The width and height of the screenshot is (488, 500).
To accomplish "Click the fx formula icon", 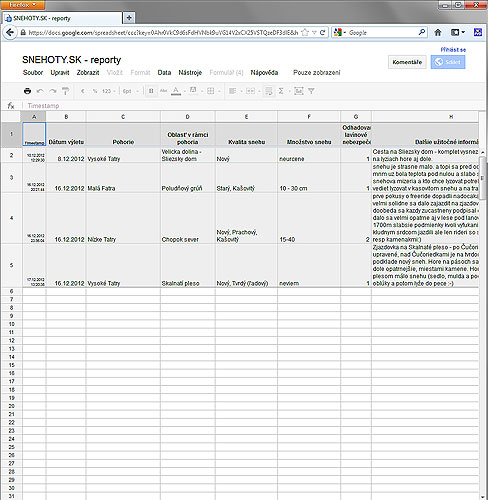I will [x=11, y=106].
